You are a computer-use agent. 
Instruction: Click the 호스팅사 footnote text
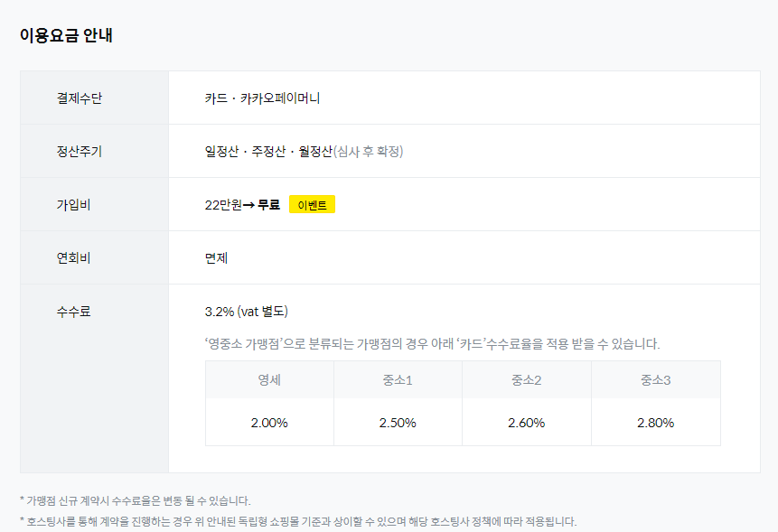(297, 521)
